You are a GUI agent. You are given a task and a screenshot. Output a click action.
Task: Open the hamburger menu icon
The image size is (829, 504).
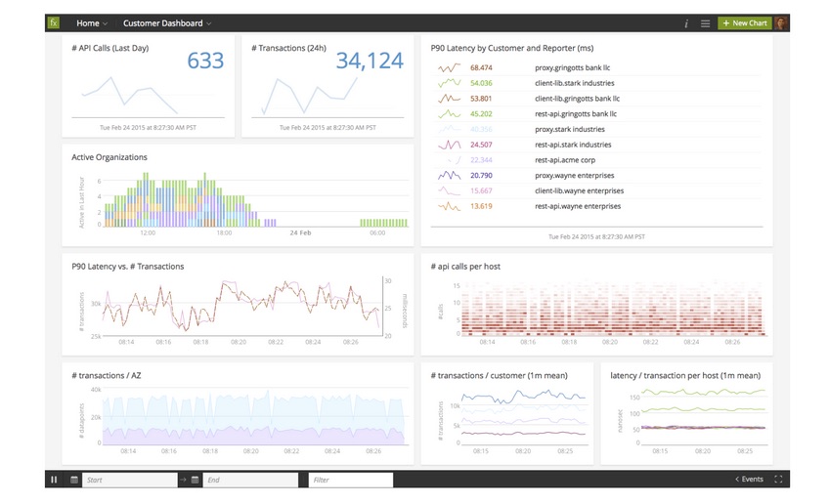[705, 23]
